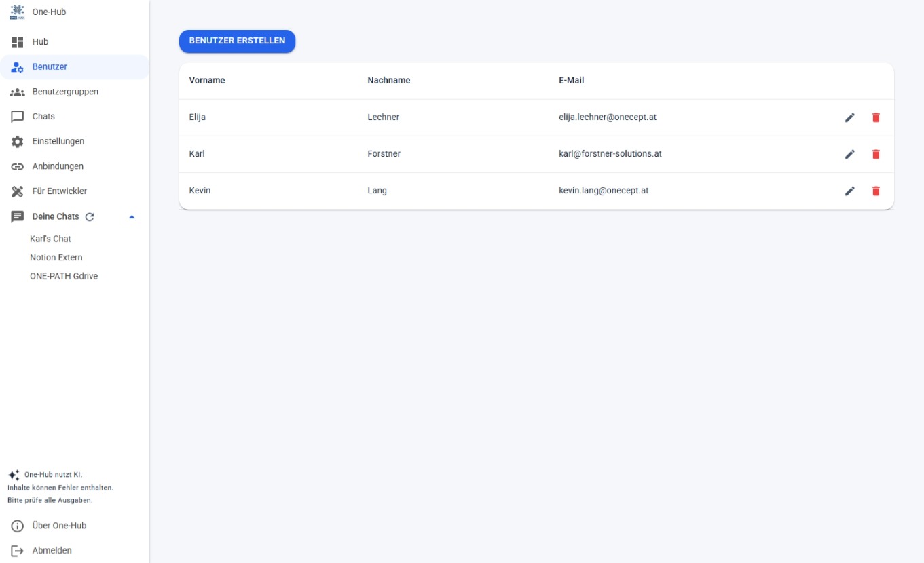Delete user Elija Lechner via trash icon
The width and height of the screenshot is (924, 563).
tap(876, 117)
